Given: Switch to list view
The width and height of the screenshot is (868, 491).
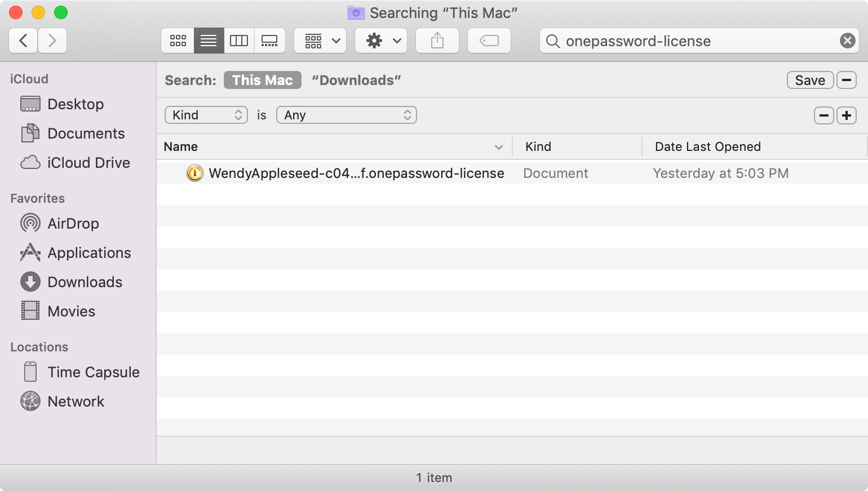Looking at the screenshot, I should pos(209,41).
